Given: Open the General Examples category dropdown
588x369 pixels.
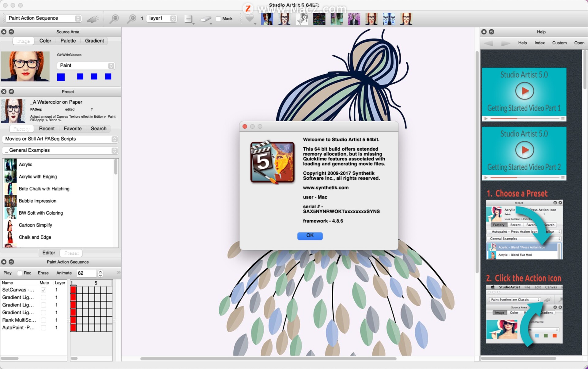Looking at the screenshot, I should pyautogui.click(x=60, y=150).
